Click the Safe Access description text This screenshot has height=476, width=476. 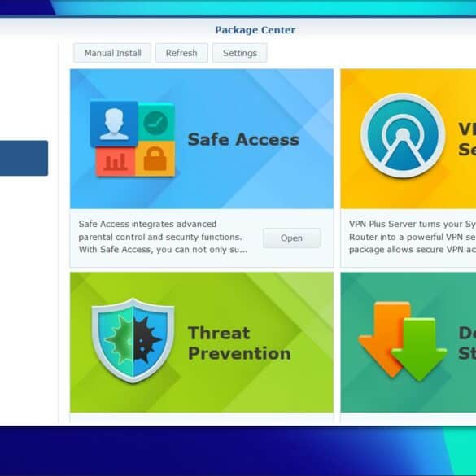click(x=163, y=237)
